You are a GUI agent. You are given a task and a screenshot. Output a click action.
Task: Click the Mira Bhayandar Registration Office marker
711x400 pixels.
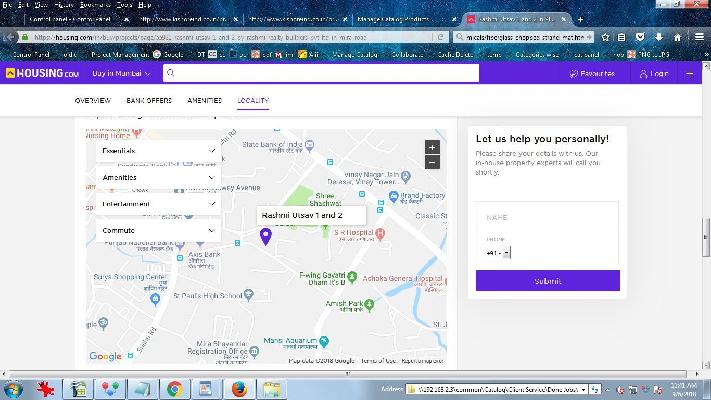tap(254, 351)
